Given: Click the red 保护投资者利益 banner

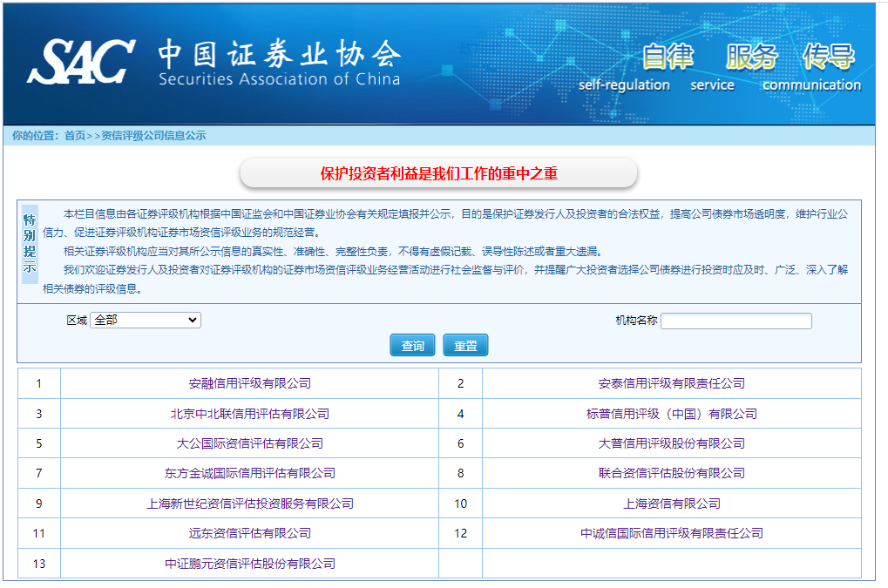Looking at the screenshot, I should [439, 173].
